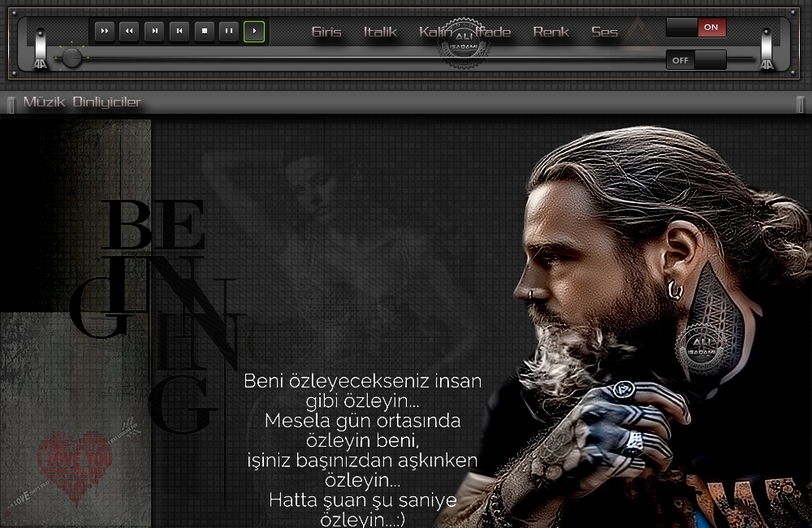Click the round slider knob
This screenshot has width=812, height=528.
click(72, 58)
